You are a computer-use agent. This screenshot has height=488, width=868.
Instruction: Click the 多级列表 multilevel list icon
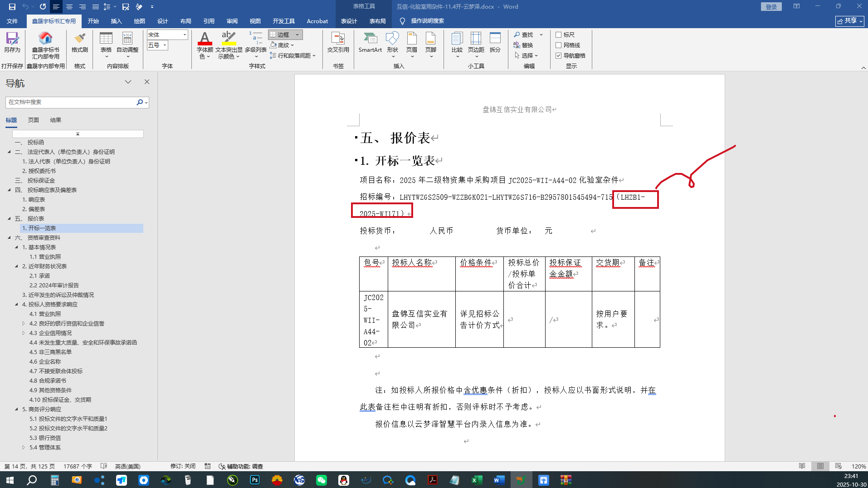(x=256, y=44)
